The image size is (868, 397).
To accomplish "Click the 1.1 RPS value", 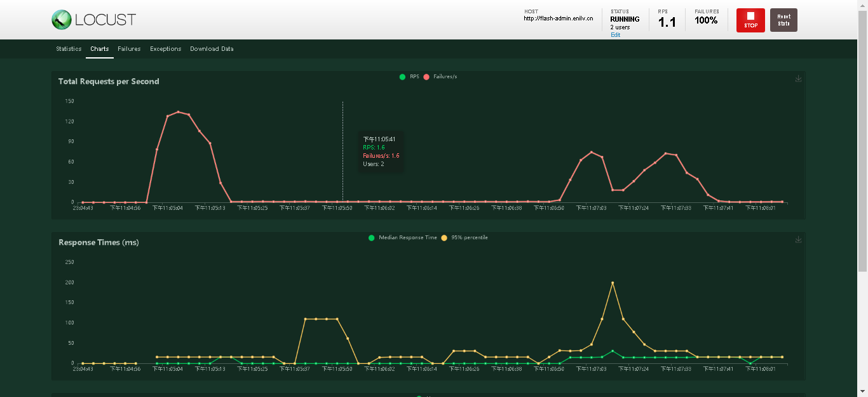I will coord(667,22).
